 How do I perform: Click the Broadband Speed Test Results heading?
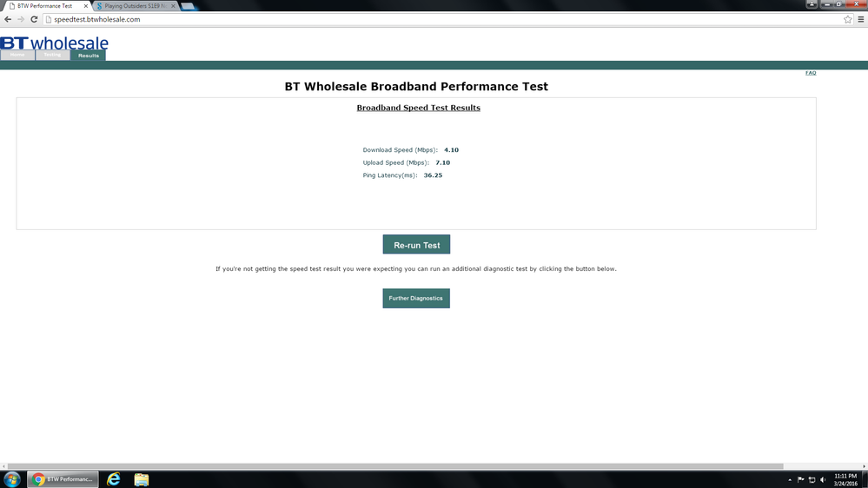pyautogui.click(x=419, y=108)
